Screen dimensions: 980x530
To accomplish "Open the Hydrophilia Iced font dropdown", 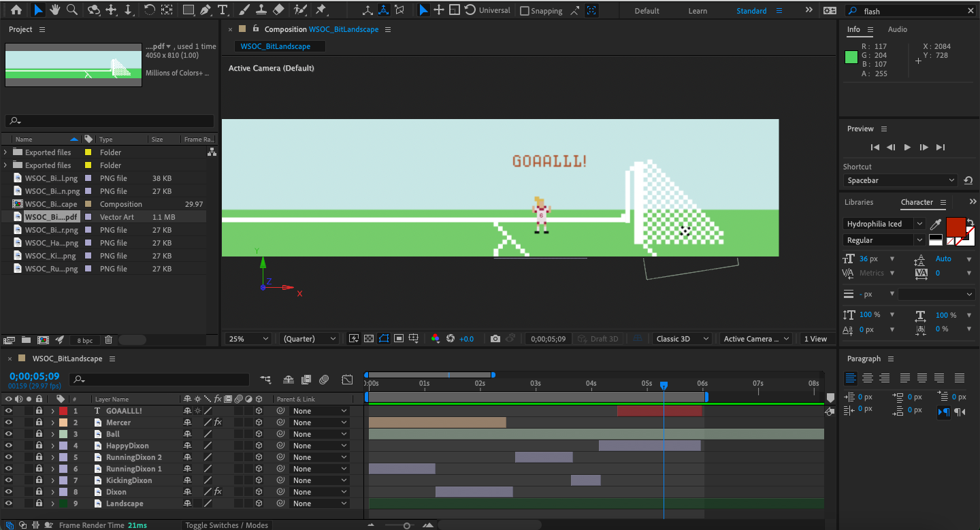I will point(885,224).
